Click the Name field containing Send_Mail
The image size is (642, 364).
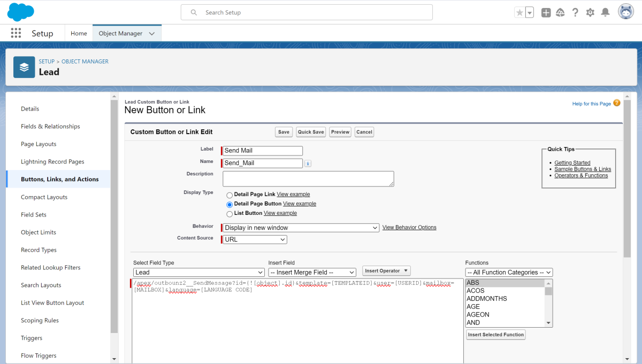tap(262, 163)
